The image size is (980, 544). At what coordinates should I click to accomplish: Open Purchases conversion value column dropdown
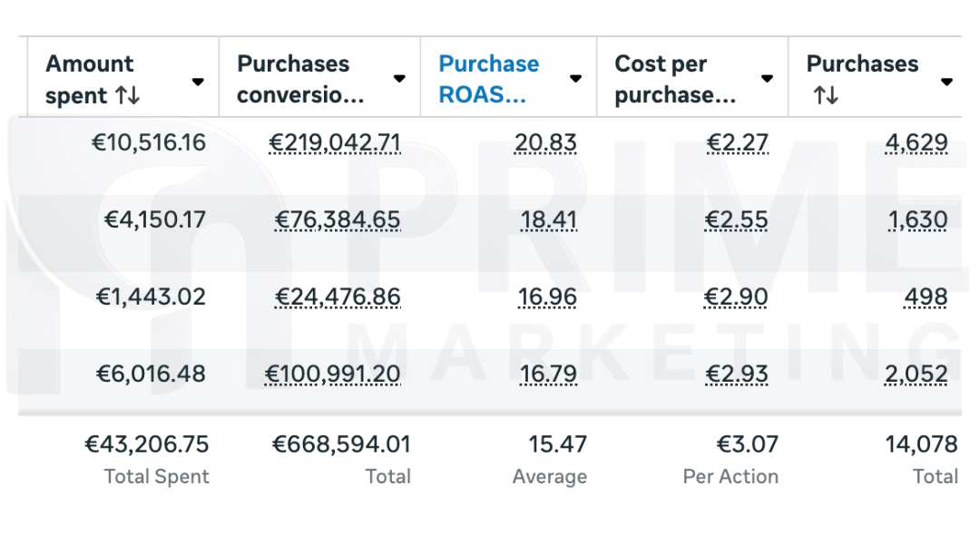pyautogui.click(x=399, y=79)
